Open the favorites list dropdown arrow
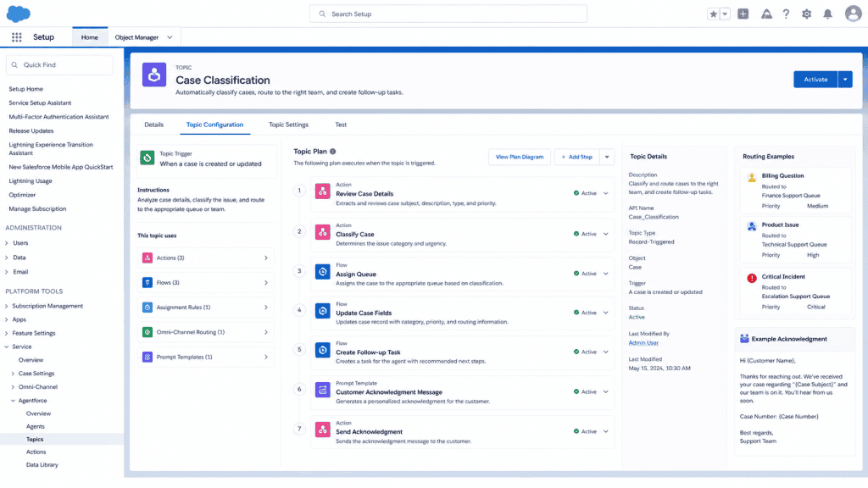Screen dimensions: 868x488 point(725,14)
